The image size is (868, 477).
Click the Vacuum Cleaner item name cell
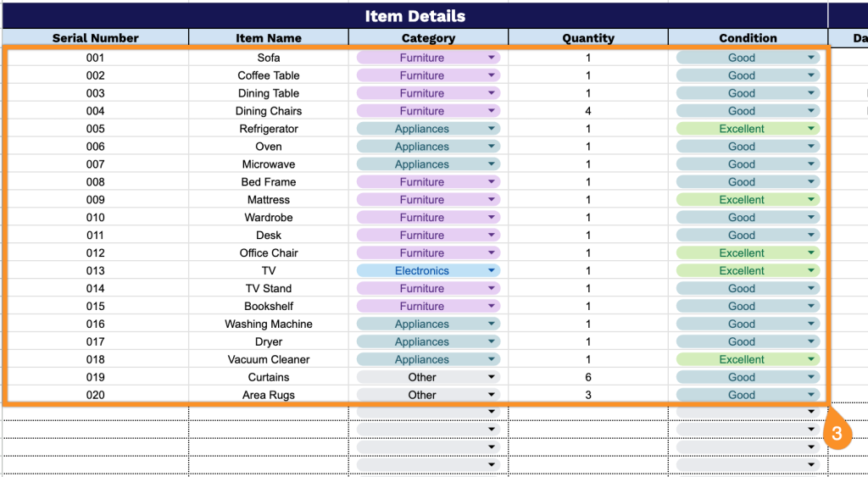point(268,360)
